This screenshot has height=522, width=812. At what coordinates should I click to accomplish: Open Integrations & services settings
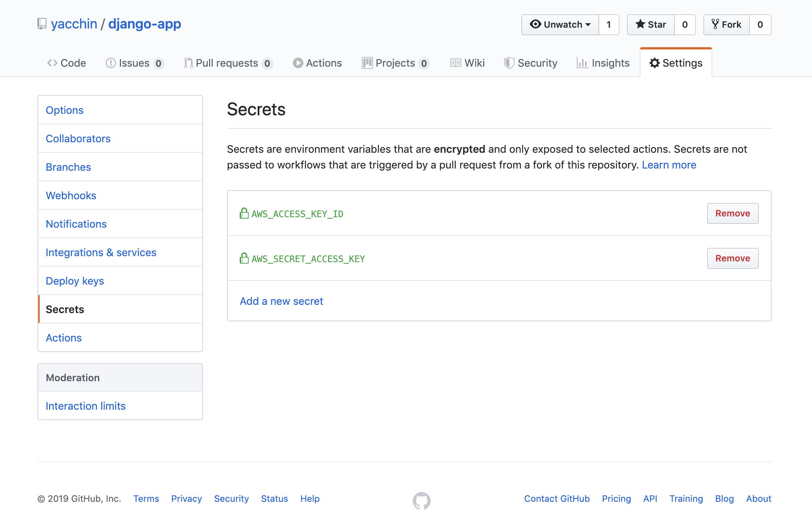coord(120,252)
